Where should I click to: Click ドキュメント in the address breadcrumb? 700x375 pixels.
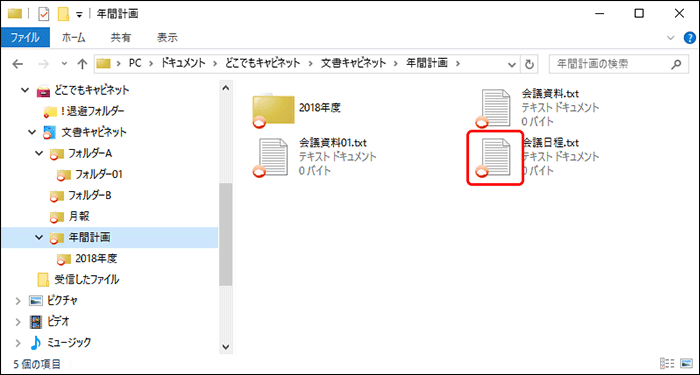pyautogui.click(x=183, y=64)
